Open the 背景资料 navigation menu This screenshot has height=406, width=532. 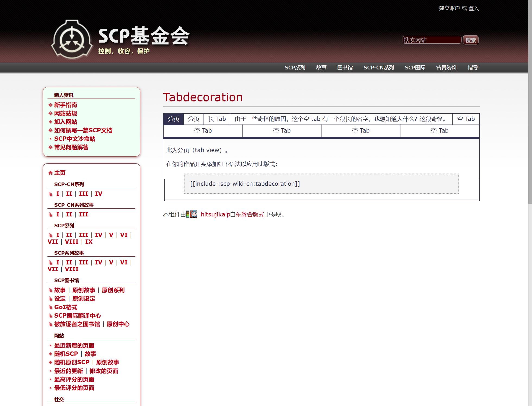(x=446, y=68)
